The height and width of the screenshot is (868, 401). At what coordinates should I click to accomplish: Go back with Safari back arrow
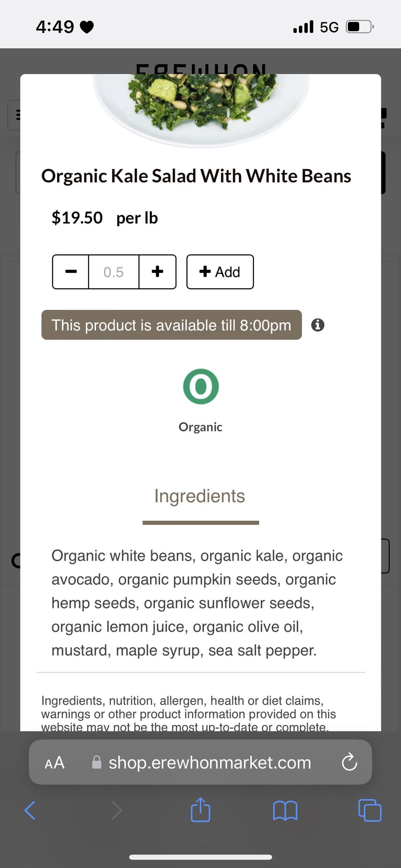[x=30, y=810]
